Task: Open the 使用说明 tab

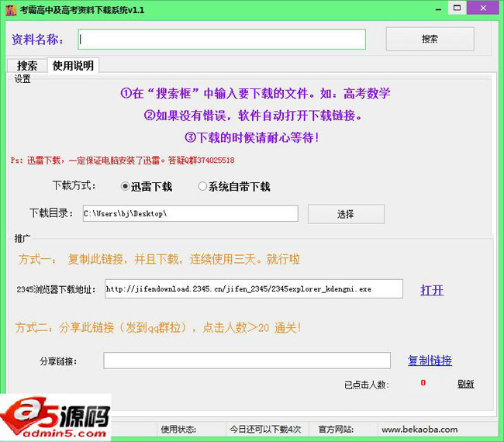Action: [73, 66]
